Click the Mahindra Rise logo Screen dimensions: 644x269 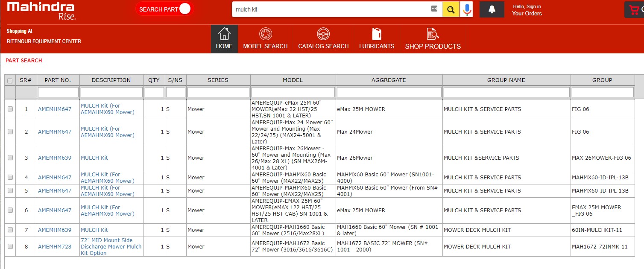click(x=41, y=11)
